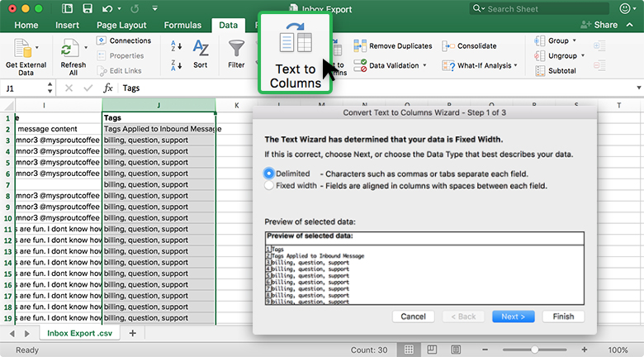Viewport: 644px width, 357px height.
Task: Open the Page Layout ribbon tab
Action: tap(121, 25)
